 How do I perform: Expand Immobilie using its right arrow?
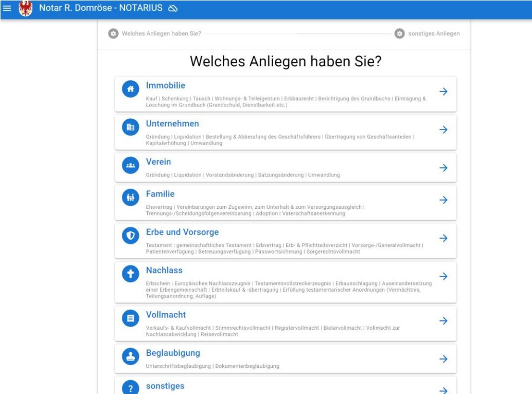(443, 92)
